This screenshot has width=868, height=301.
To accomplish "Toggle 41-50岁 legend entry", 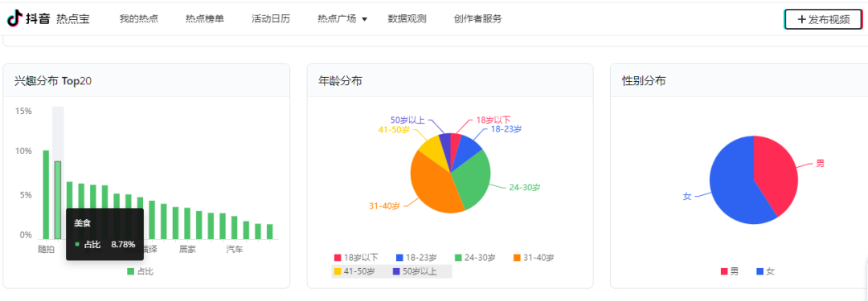I will click(354, 271).
